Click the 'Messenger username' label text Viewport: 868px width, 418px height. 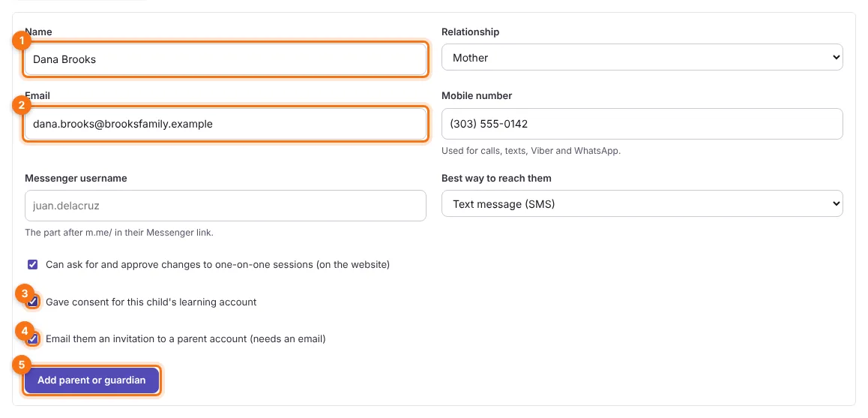click(x=76, y=179)
